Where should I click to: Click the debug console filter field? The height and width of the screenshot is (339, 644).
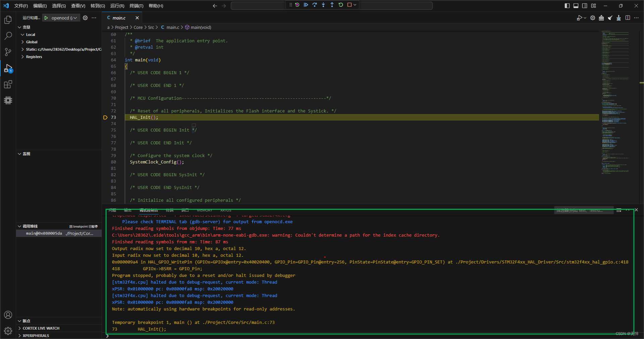[x=584, y=210]
